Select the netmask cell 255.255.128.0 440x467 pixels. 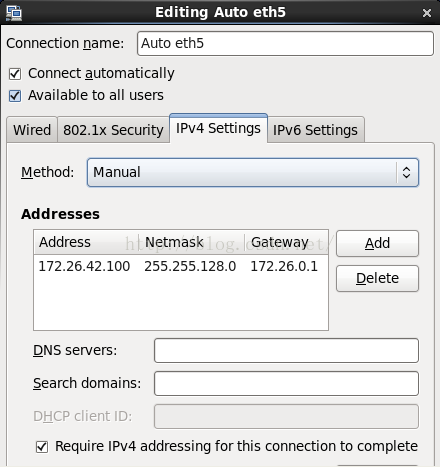coord(190,266)
